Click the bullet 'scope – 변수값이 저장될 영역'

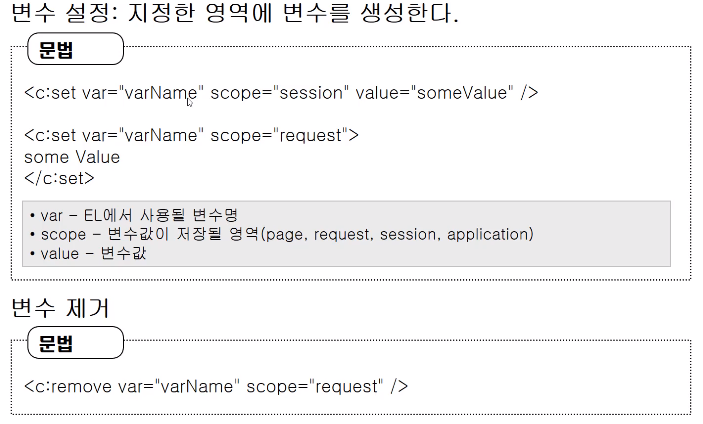282,234
